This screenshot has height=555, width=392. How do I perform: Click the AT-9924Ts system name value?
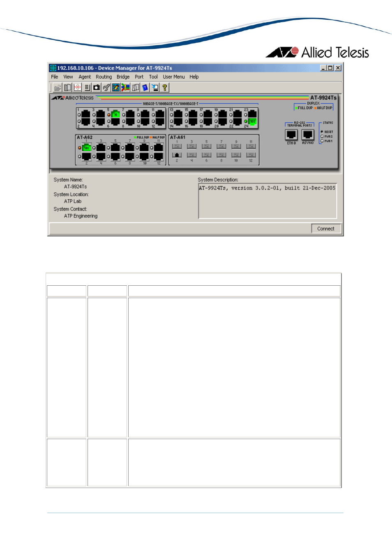point(76,187)
